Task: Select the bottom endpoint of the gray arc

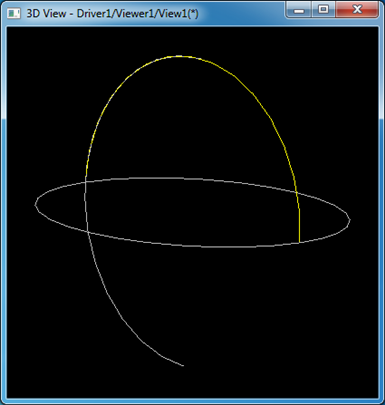Action: pos(183,366)
